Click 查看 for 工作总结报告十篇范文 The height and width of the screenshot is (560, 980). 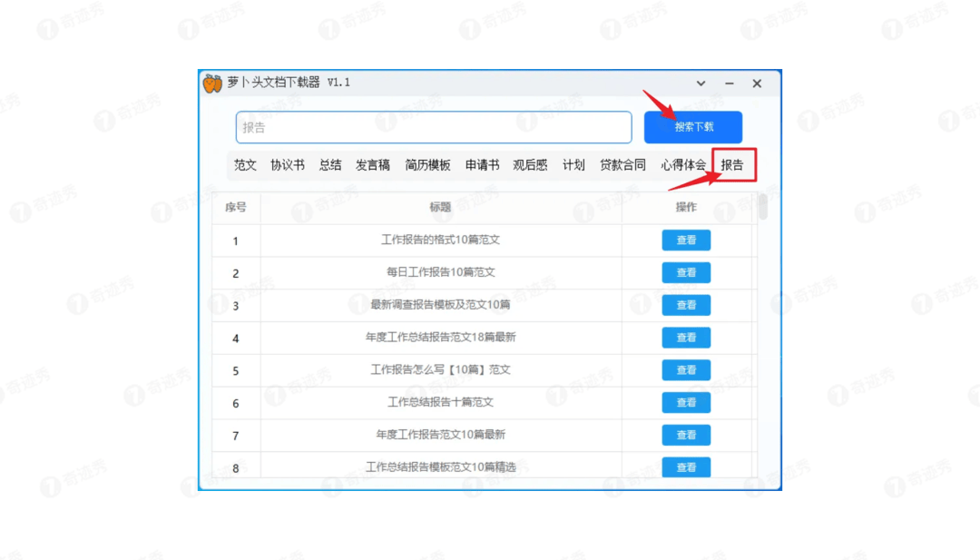pyautogui.click(x=686, y=402)
